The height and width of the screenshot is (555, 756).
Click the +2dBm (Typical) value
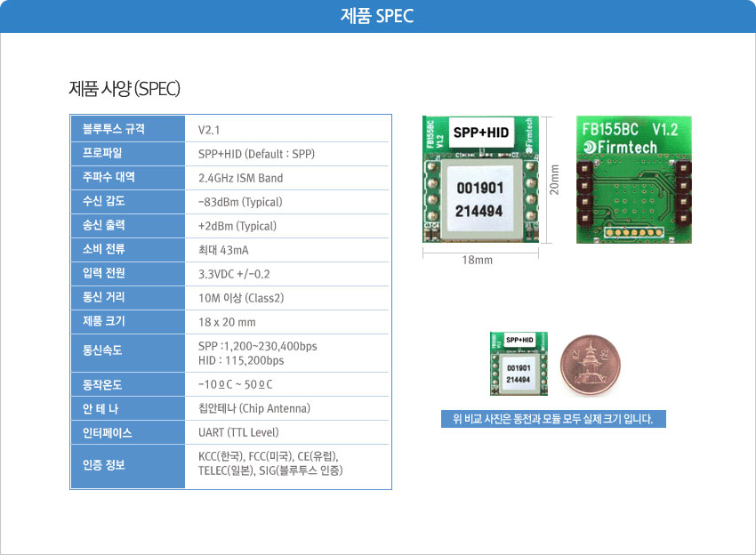237,226
